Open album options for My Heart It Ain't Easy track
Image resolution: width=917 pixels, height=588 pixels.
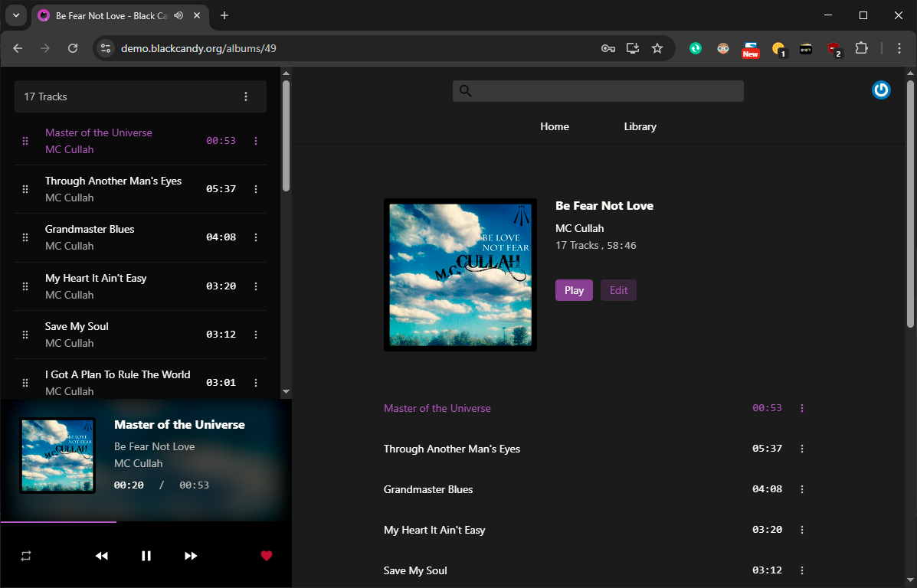click(x=802, y=530)
